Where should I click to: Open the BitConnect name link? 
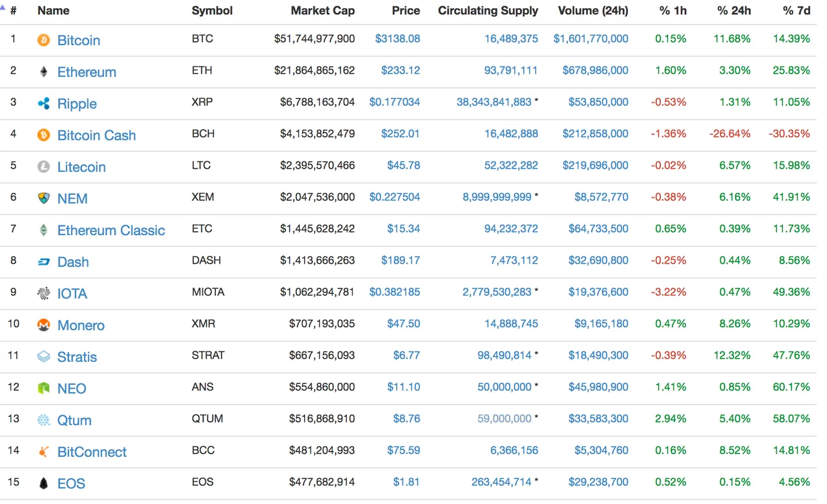pos(92,452)
